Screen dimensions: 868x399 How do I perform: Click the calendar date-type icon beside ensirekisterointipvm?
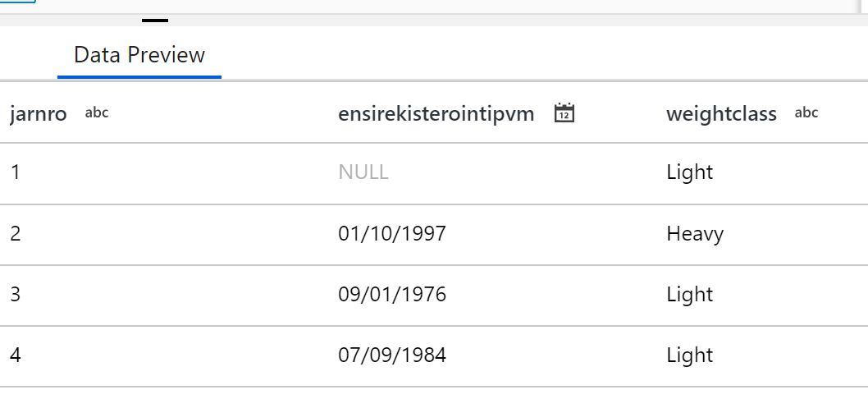(x=564, y=113)
